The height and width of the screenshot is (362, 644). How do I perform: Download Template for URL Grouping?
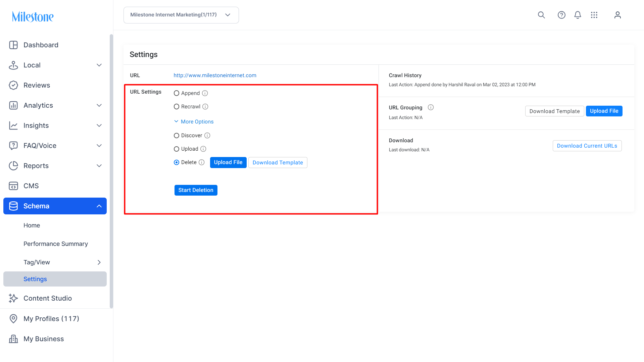(x=554, y=111)
